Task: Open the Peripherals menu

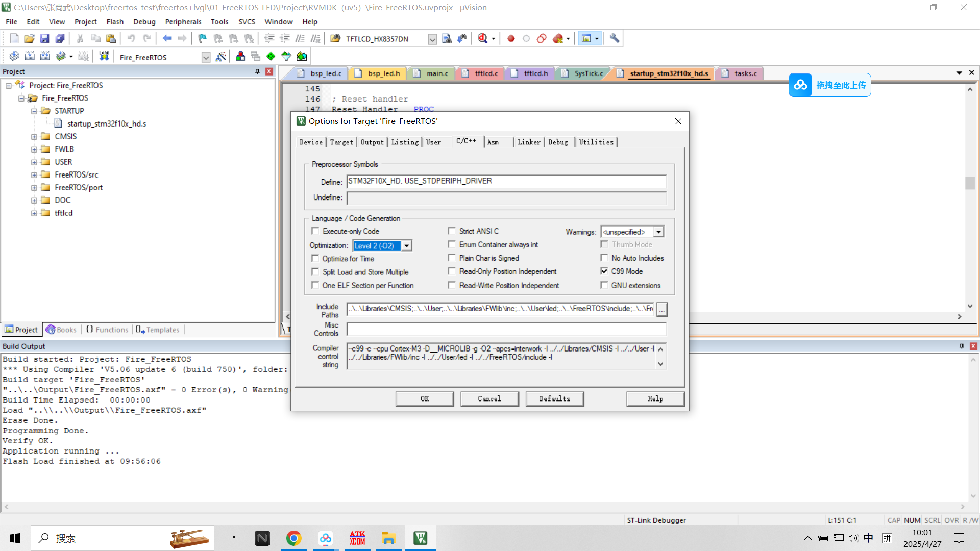Action: [x=183, y=22]
